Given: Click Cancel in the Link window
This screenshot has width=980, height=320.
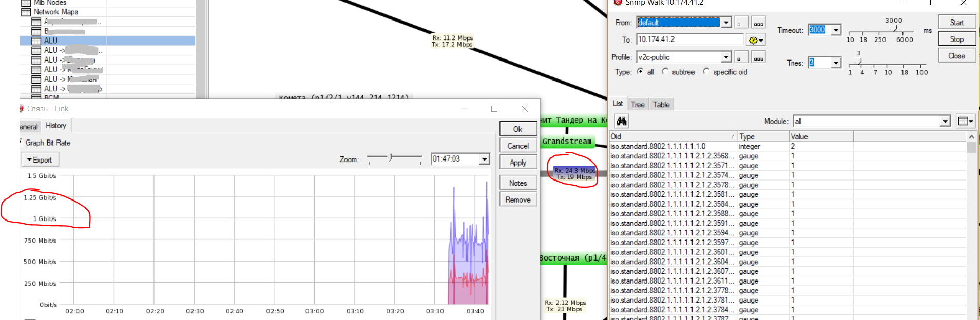Looking at the screenshot, I should [x=518, y=146].
